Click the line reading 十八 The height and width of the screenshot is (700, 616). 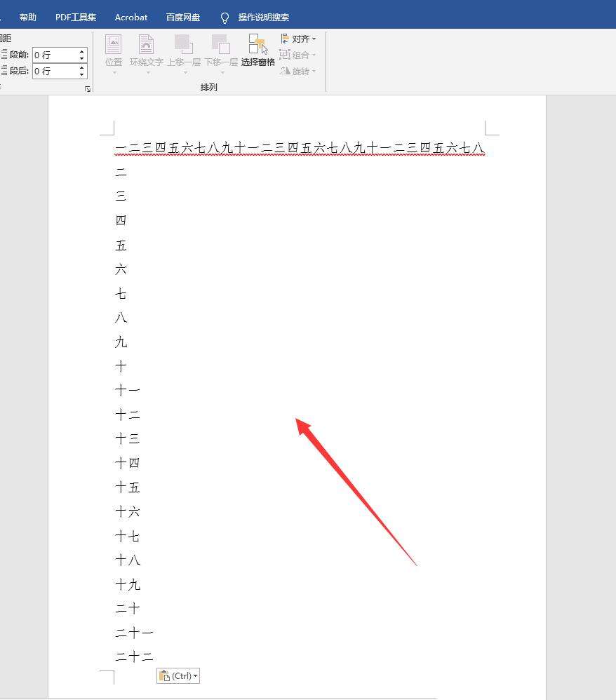pos(128,560)
